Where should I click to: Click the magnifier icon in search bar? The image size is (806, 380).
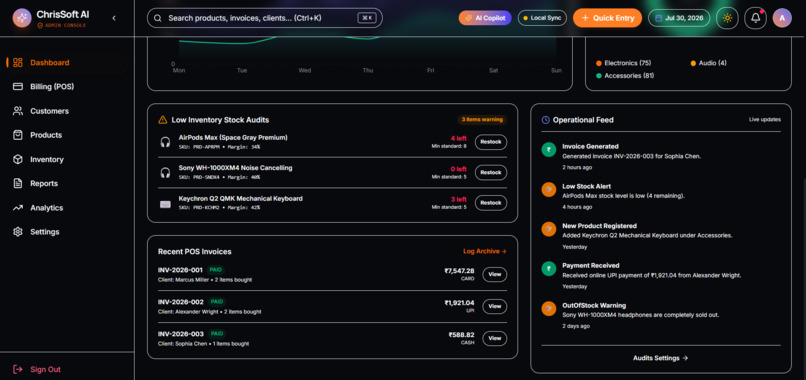[x=158, y=18]
